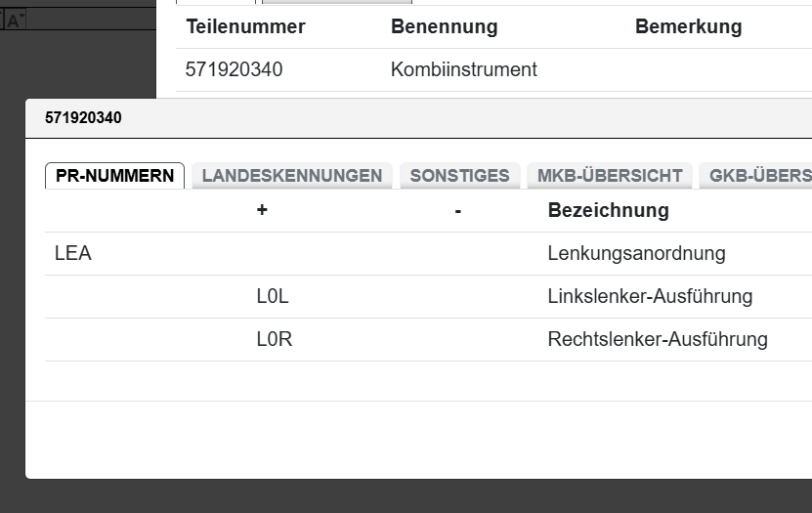Viewport: 812px width, 513px height.
Task: Go to the MKB-ÜBERSICHT tab
Action: tap(610, 176)
